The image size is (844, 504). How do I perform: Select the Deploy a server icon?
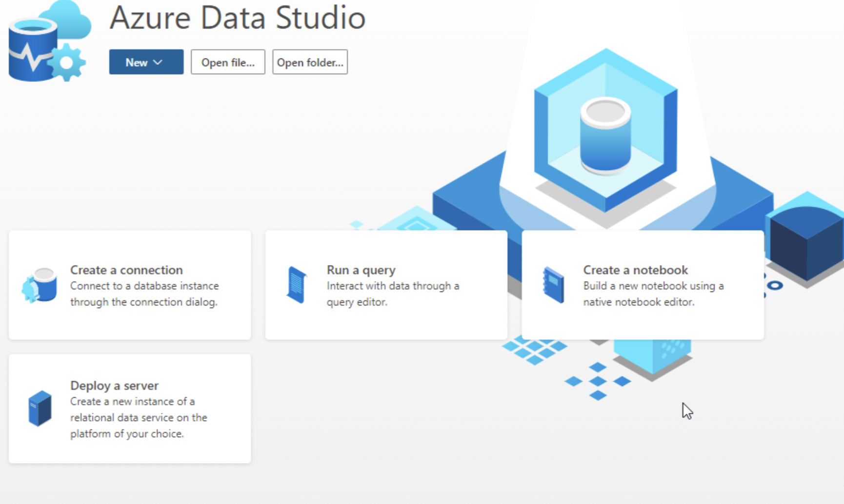tap(39, 408)
